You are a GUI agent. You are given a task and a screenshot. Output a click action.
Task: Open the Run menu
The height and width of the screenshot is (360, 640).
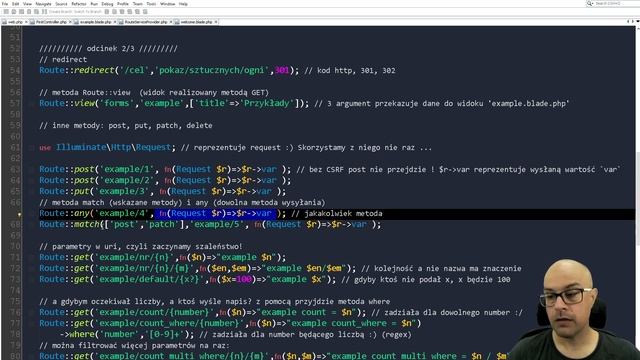click(94, 4)
